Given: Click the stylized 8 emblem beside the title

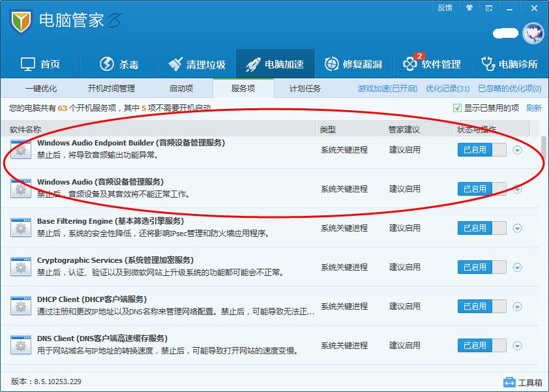Looking at the screenshot, I should (x=115, y=21).
